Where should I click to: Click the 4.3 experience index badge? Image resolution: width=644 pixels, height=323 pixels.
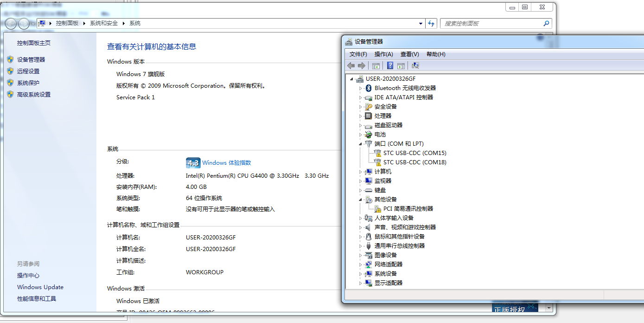point(193,163)
